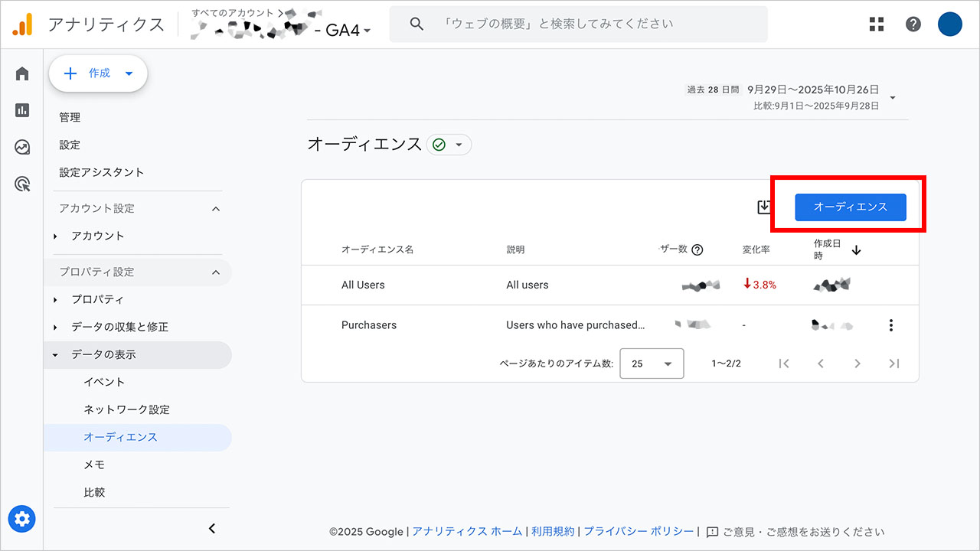Click the Admin gear icon
The height and width of the screenshot is (551, 980).
(21, 520)
